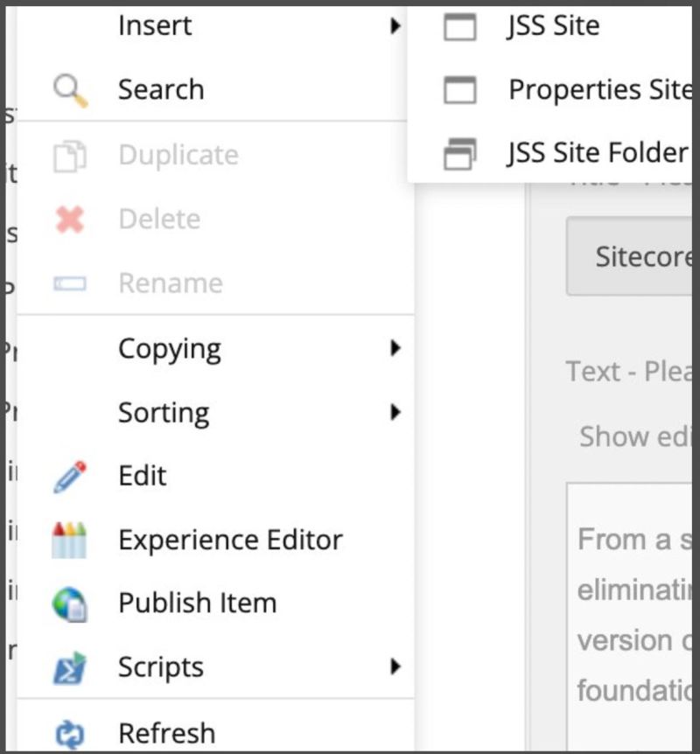
Task: Open the Scripts submenu arrow
Action: coord(395,667)
